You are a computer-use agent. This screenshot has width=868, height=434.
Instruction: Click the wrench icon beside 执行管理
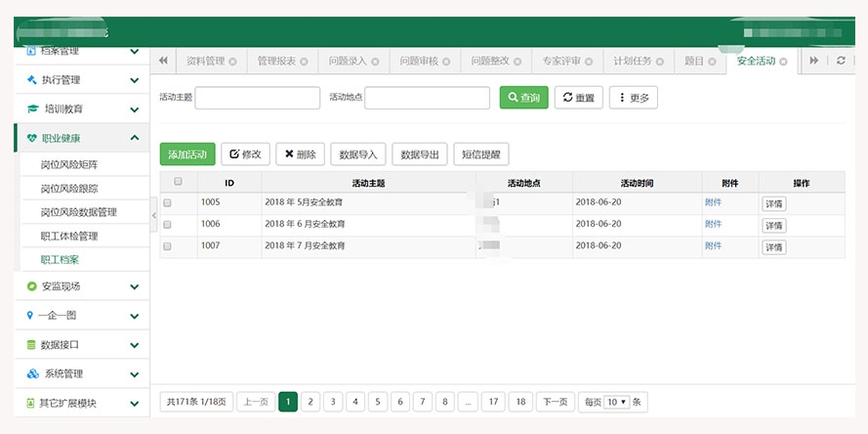coord(32,80)
